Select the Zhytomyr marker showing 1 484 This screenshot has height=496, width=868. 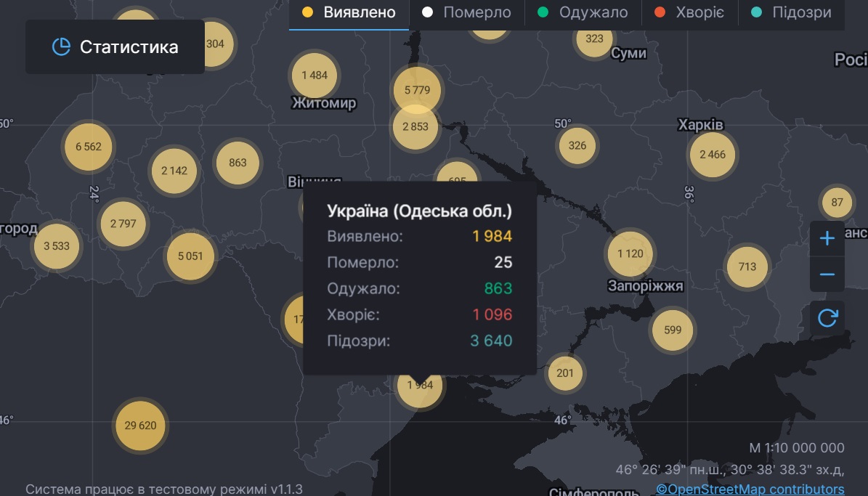click(315, 76)
